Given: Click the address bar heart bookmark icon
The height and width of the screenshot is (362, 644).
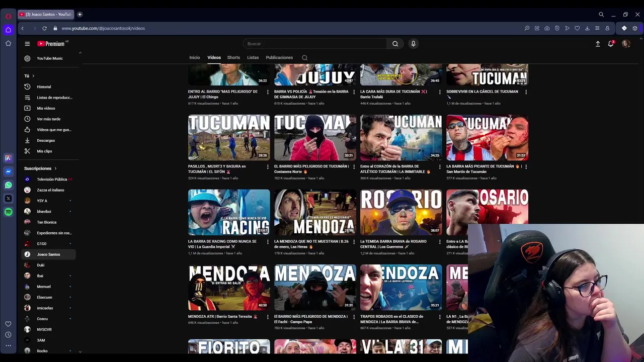Looking at the screenshot, I should tap(577, 28).
